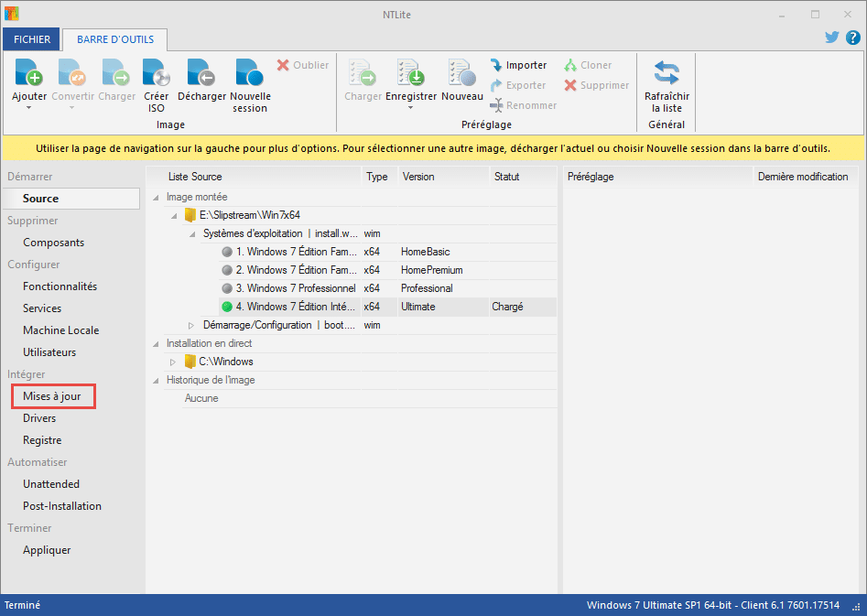The image size is (867, 616).
Task: Click the Charger preset icon in Préréglage group
Action: pos(363,72)
